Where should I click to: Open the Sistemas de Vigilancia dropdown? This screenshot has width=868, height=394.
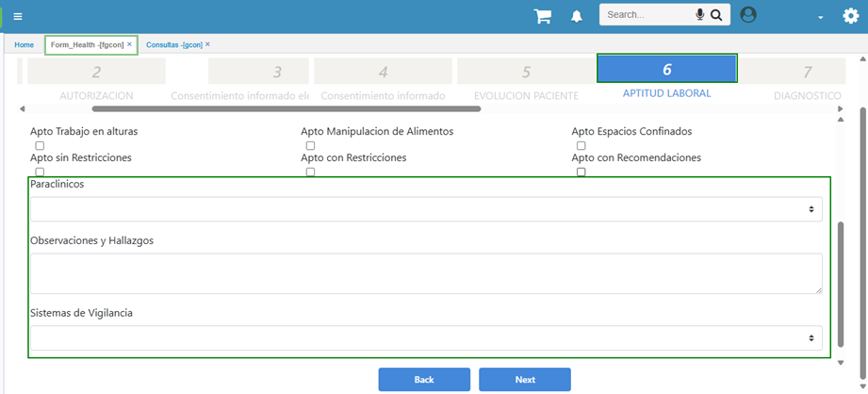(x=425, y=338)
